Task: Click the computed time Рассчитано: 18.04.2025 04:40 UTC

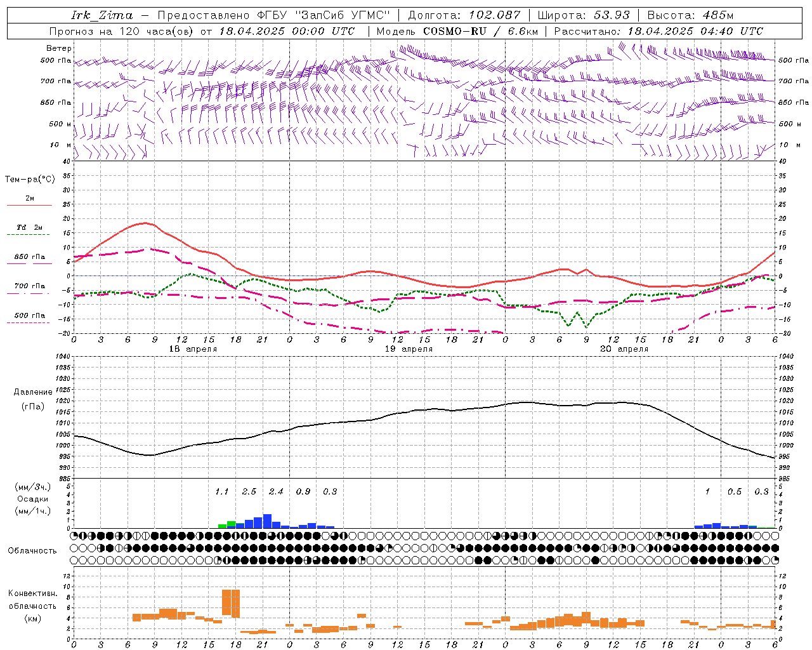Action: tap(658, 31)
